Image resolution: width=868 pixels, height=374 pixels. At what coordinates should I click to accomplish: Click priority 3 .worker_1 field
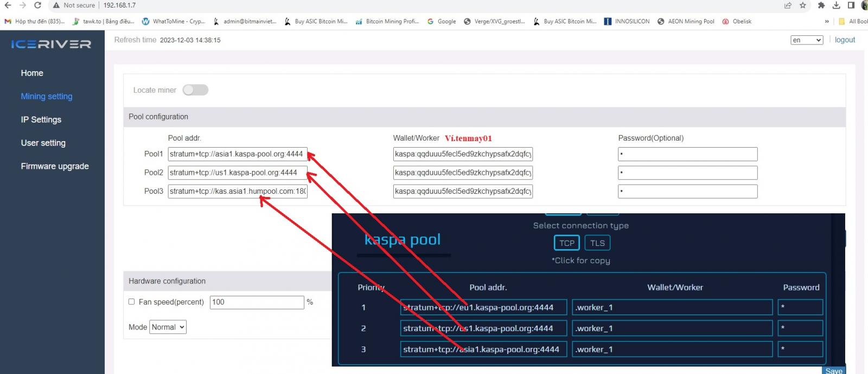point(673,350)
